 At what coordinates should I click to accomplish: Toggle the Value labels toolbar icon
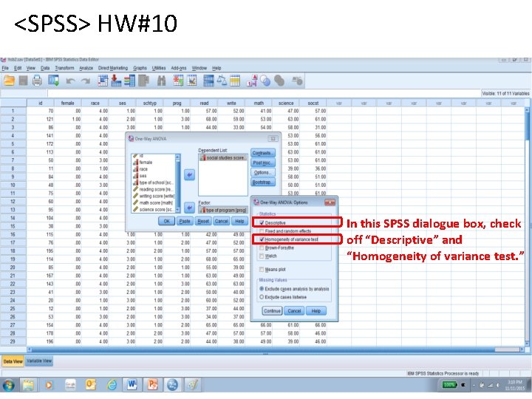252,81
